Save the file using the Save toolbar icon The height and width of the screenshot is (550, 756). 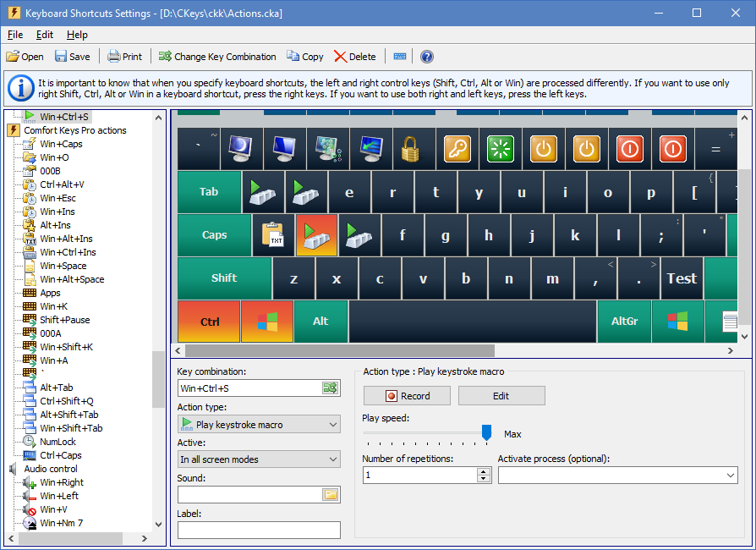[x=73, y=57]
